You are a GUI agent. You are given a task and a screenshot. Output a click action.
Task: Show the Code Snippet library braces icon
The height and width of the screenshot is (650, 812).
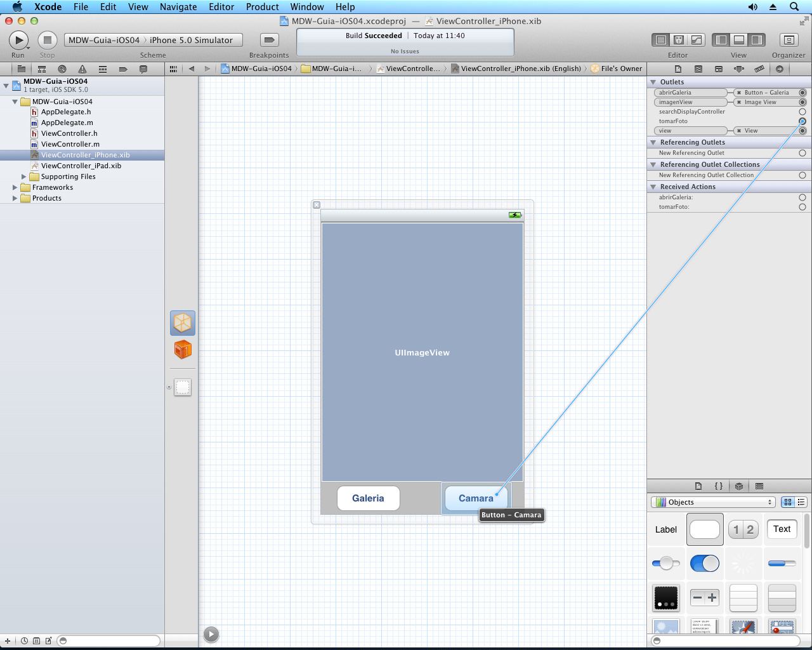coord(719,486)
